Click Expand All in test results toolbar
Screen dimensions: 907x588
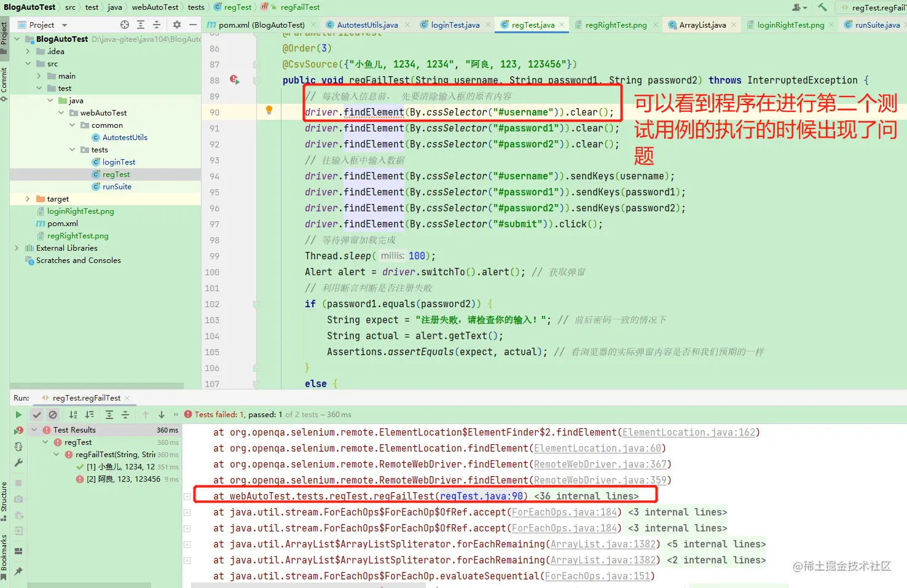click(x=109, y=415)
